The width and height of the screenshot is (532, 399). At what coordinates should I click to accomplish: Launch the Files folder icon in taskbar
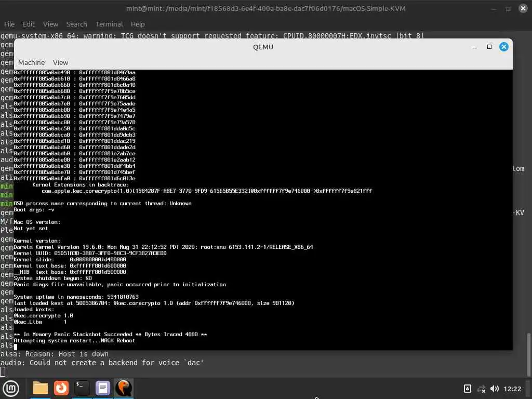tap(40, 388)
